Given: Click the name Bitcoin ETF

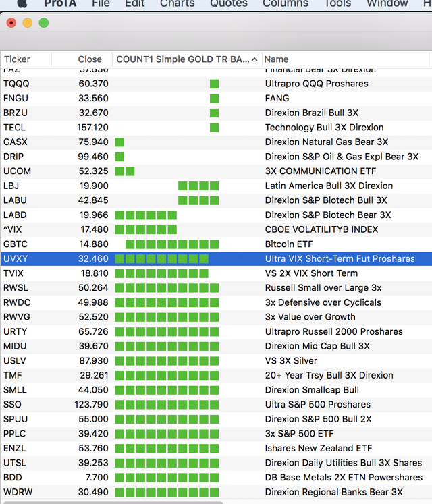Looking at the screenshot, I should [x=289, y=244].
